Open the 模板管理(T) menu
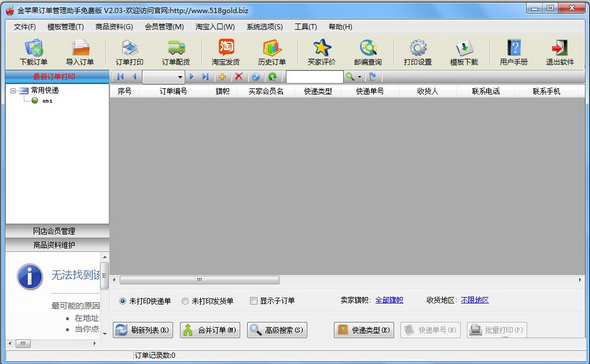This screenshot has width=590, height=364. point(65,27)
